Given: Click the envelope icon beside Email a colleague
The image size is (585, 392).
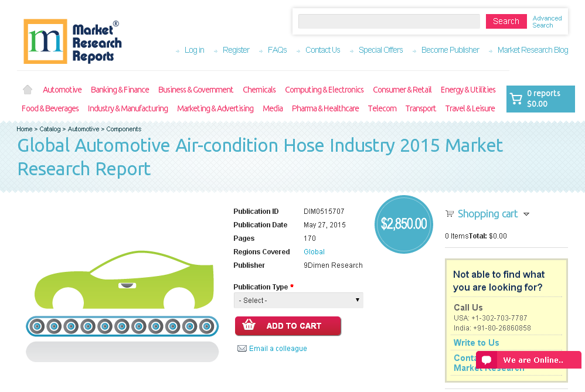Looking at the screenshot, I should [242, 349].
